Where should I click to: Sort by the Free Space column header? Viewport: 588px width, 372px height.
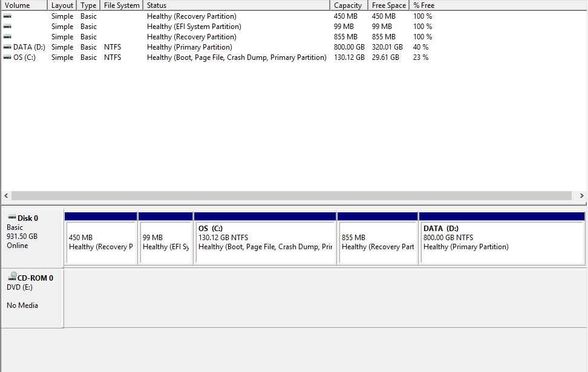(389, 5)
